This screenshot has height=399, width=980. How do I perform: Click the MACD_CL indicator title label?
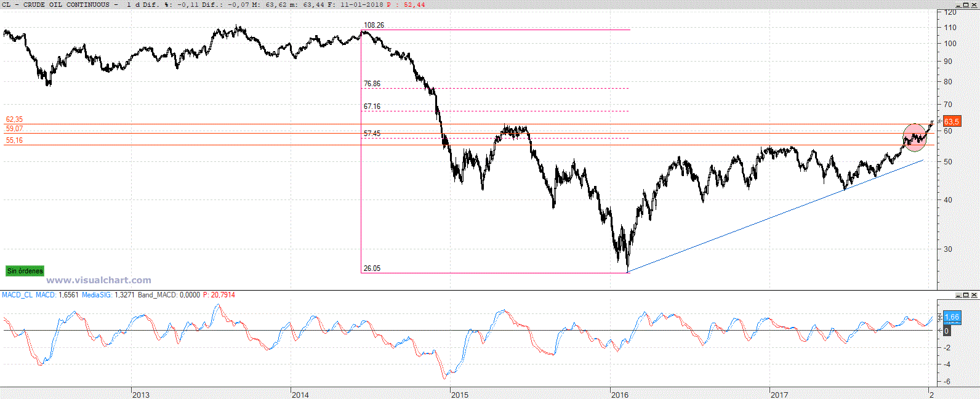coord(17,295)
